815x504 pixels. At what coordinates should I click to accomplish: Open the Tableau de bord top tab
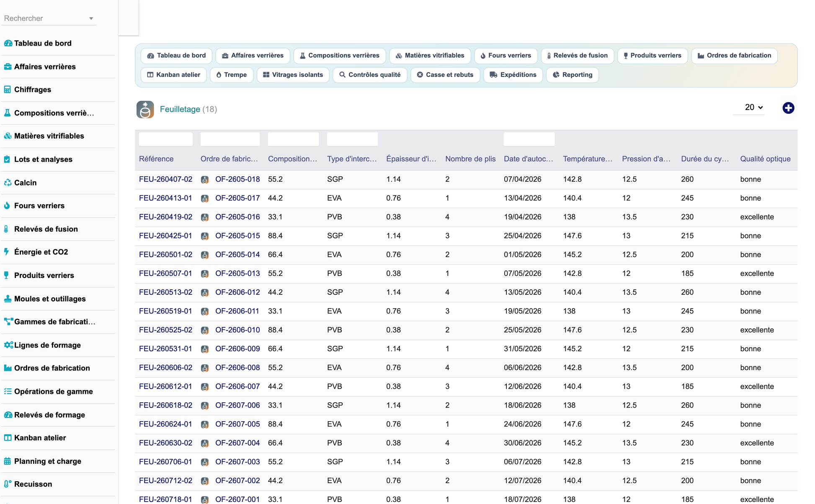(176, 56)
